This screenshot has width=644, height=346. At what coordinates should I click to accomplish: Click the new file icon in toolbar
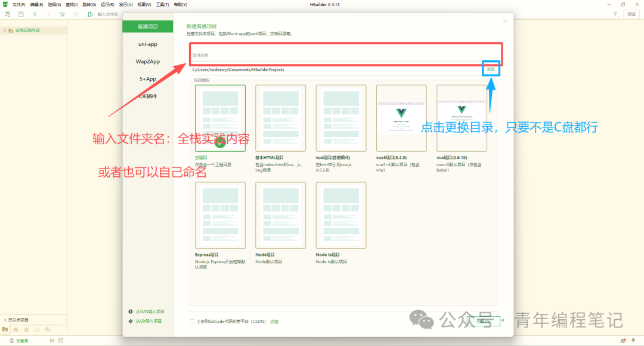point(7,14)
